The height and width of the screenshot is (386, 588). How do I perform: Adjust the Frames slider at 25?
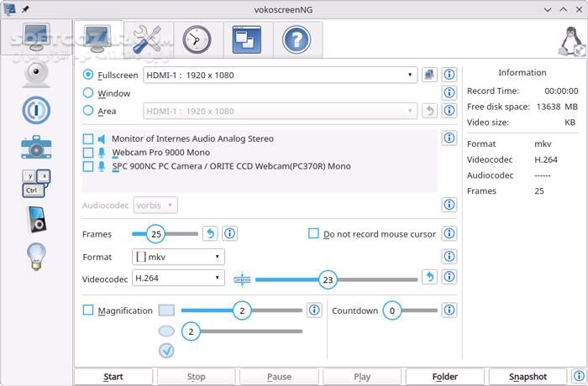155,234
